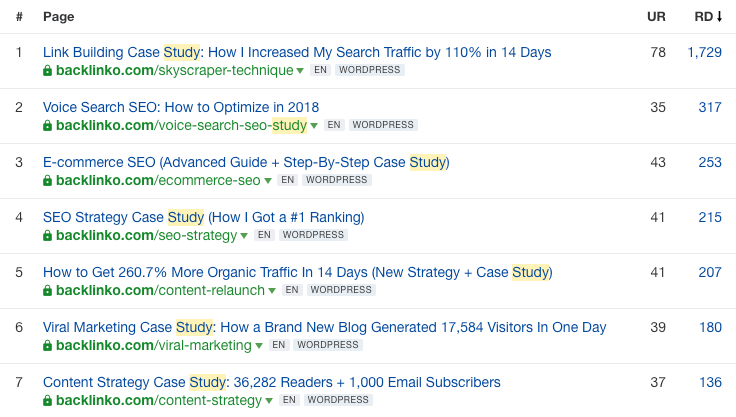This screenshot has height=417, width=736.
Task: Open the dropdown caret after seo-strategy URL
Action: click(x=244, y=236)
